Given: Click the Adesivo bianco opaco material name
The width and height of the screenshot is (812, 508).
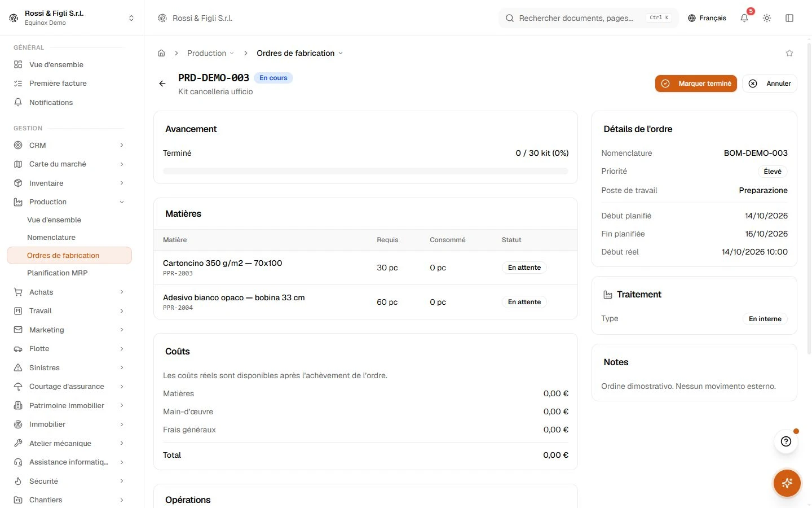Looking at the screenshot, I should pyautogui.click(x=234, y=297).
